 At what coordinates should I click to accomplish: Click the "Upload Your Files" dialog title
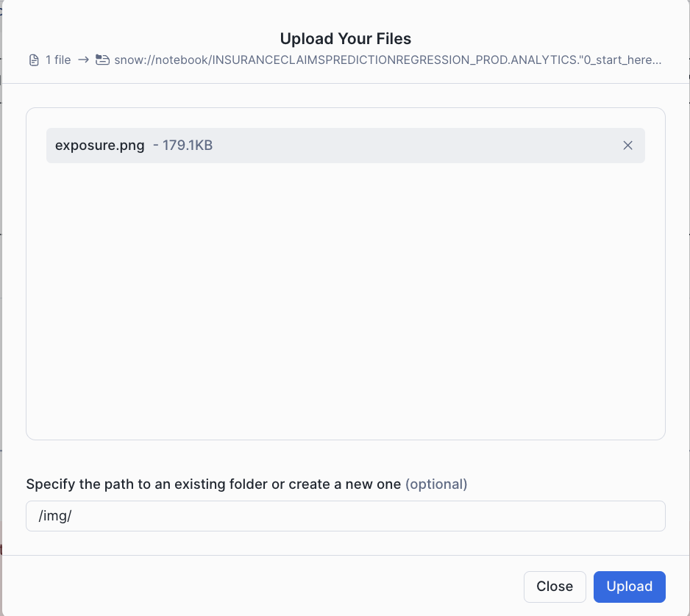pyautogui.click(x=345, y=39)
